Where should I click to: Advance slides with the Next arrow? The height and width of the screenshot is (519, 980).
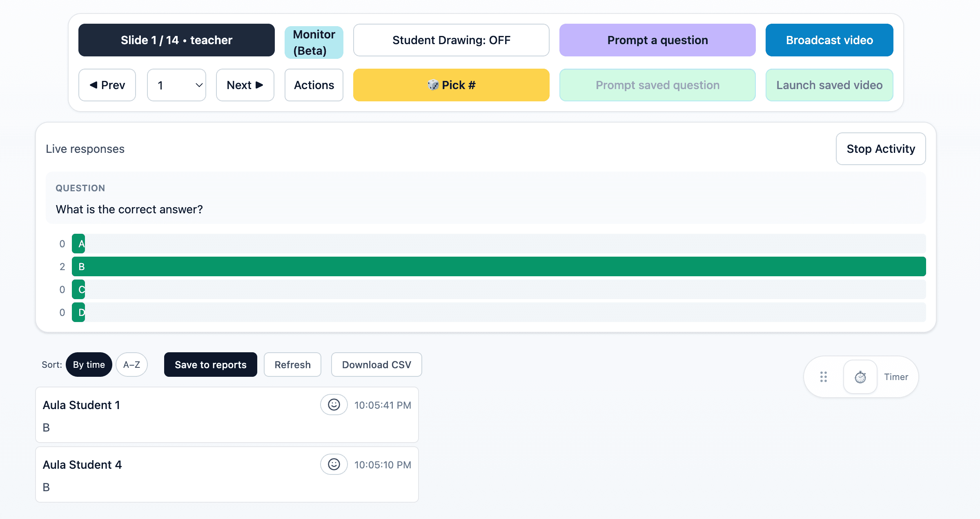pos(245,85)
